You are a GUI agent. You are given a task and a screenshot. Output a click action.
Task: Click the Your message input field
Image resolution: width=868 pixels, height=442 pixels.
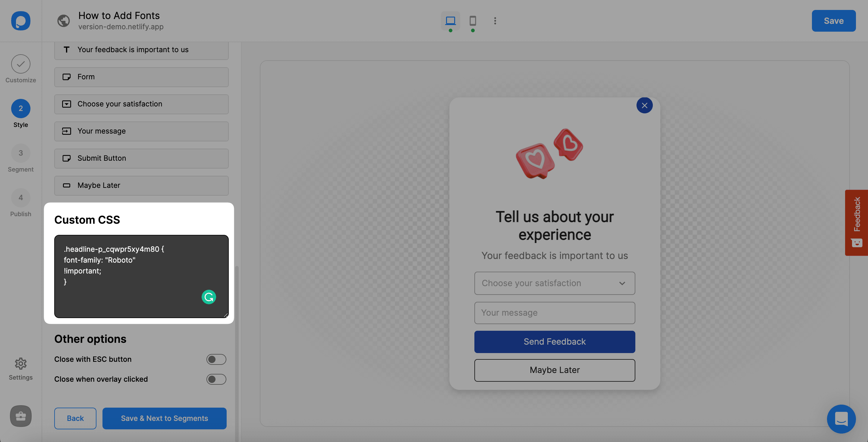coord(554,312)
